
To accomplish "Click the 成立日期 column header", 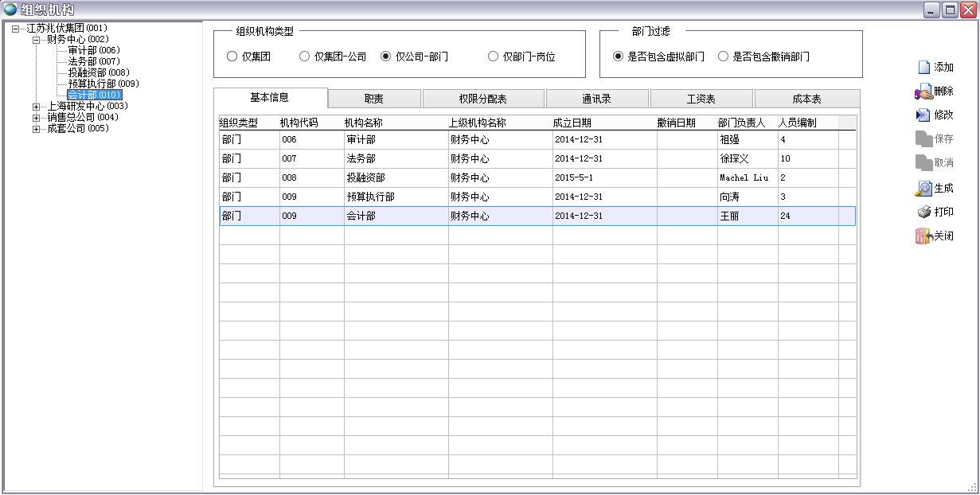I will [572, 123].
